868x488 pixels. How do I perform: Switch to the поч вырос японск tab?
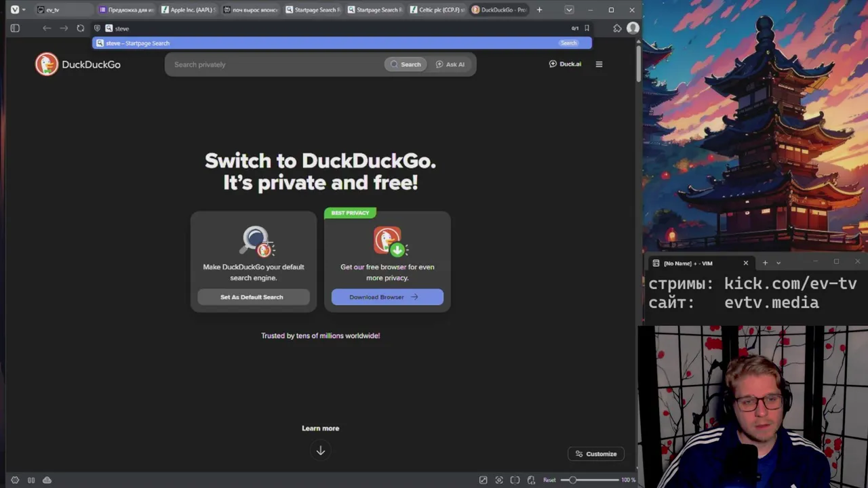point(250,9)
